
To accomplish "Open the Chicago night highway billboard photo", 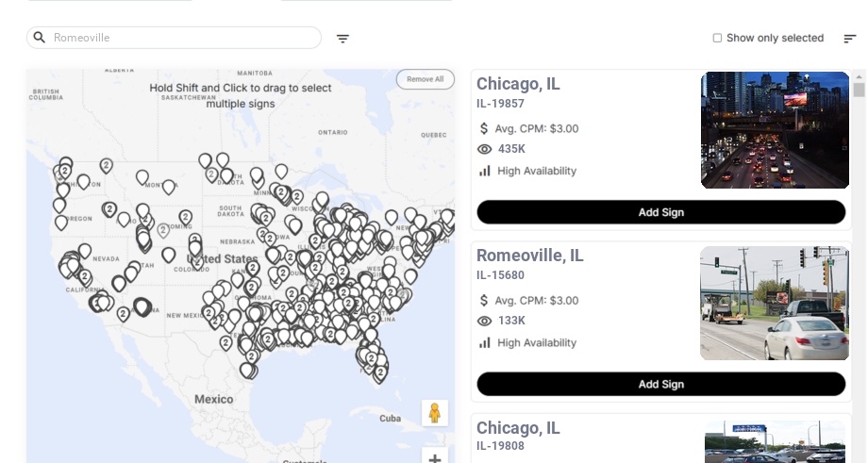I will coord(775,130).
